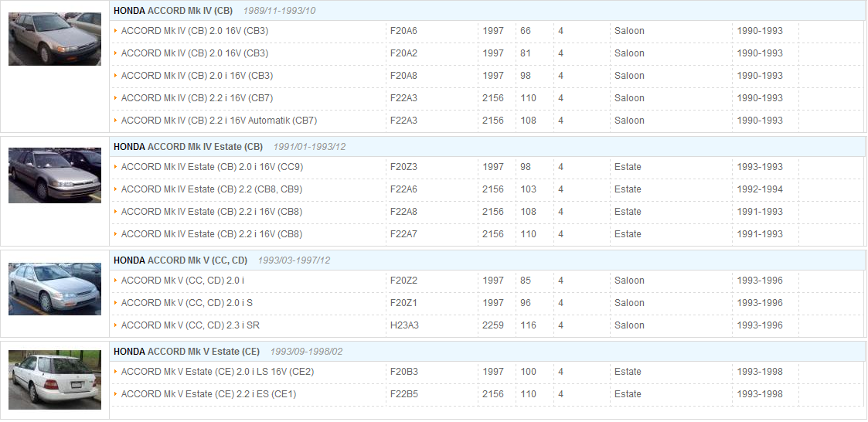Click the F22A7 engine code row
This screenshot has width=868, height=422.
click(x=487, y=234)
